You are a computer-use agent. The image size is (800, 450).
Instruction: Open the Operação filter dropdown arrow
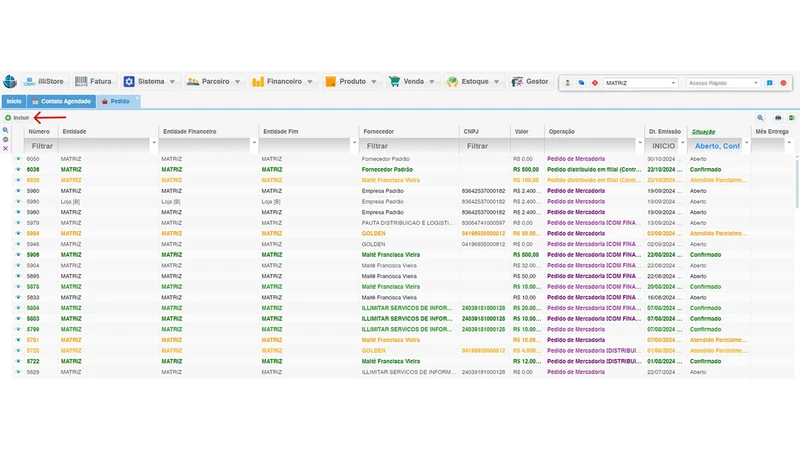640,143
